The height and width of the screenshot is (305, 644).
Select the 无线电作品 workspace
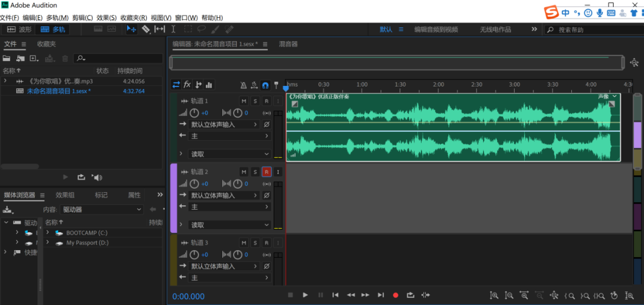[495, 29]
